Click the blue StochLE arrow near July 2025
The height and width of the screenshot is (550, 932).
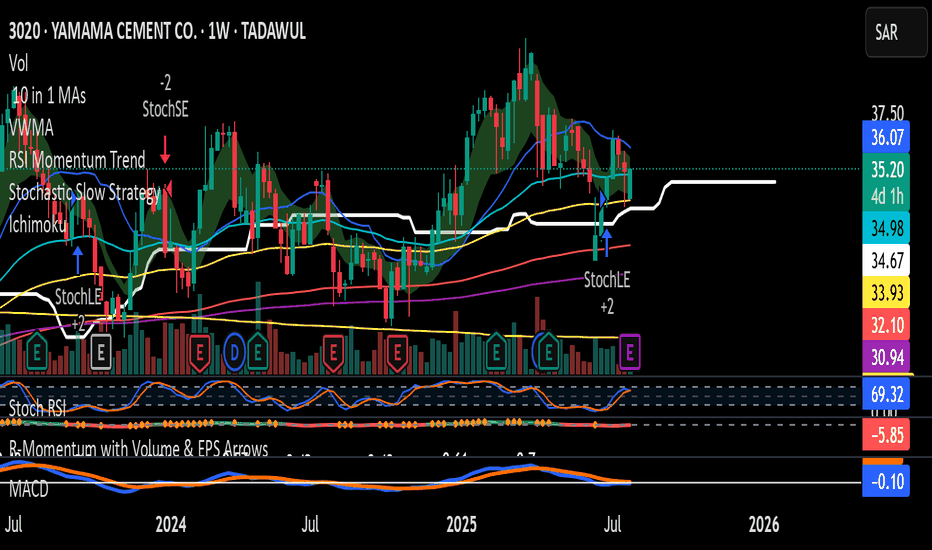pyautogui.click(x=606, y=243)
